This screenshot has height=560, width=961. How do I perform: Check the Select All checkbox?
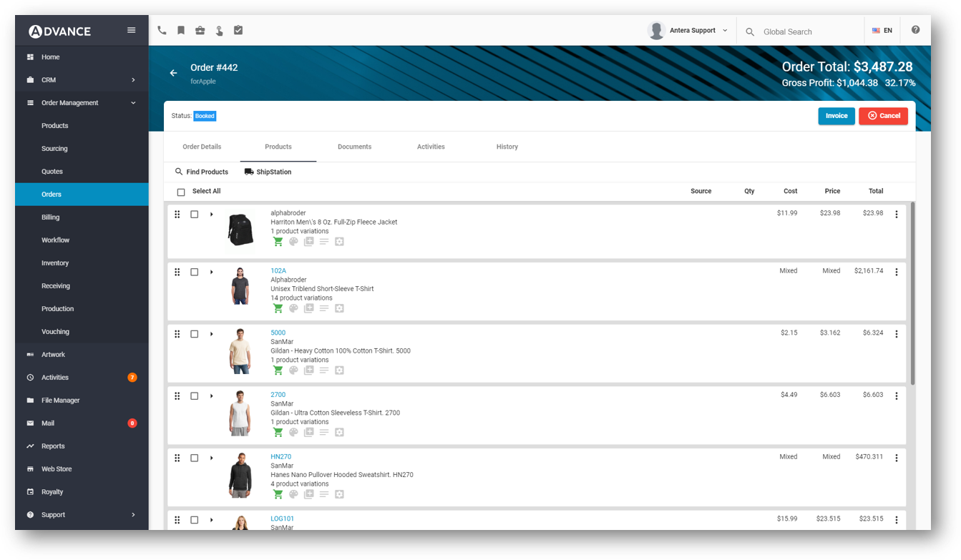[x=181, y=192]
